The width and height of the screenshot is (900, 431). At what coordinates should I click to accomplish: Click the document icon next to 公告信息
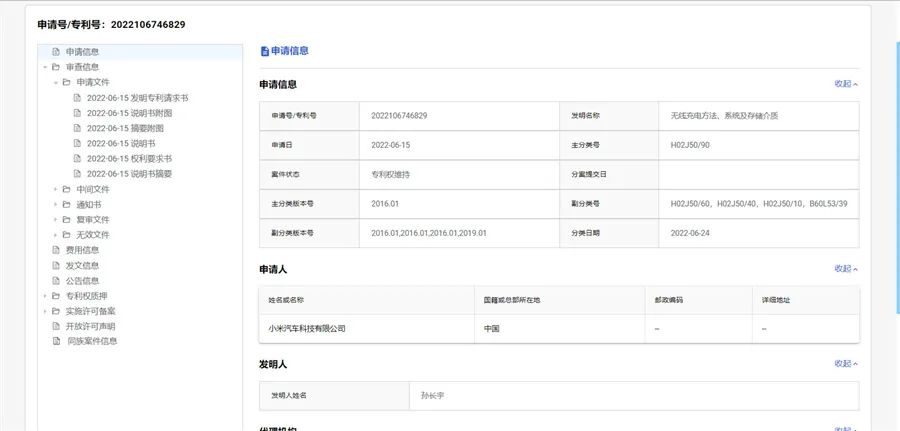56,281
